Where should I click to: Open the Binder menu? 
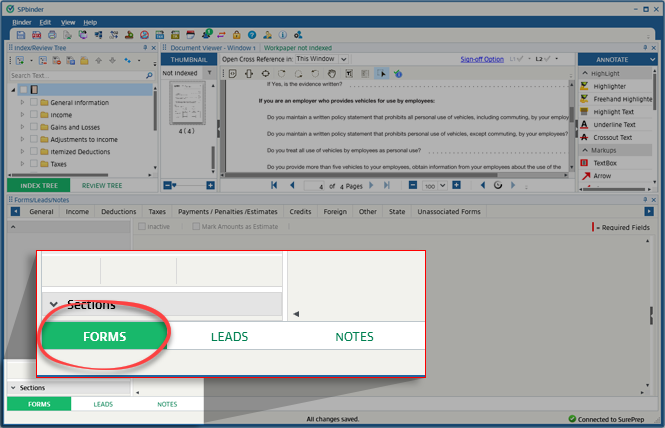click(x=22, y=21)
